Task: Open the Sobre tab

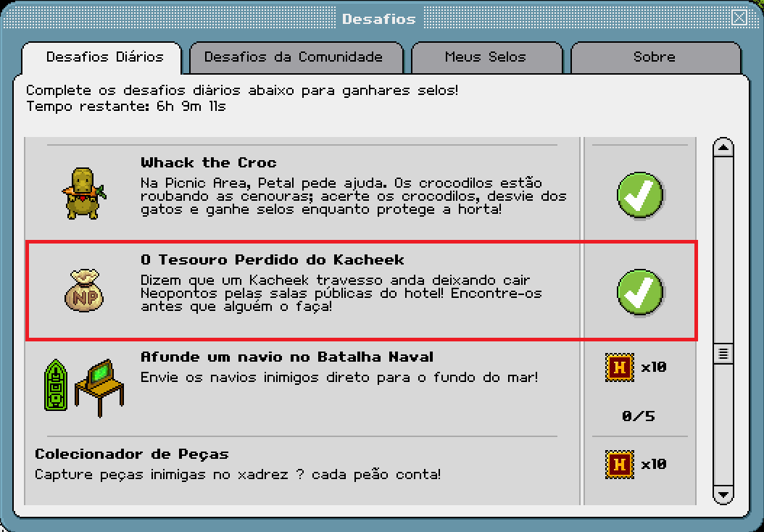Action: (655, 57)
